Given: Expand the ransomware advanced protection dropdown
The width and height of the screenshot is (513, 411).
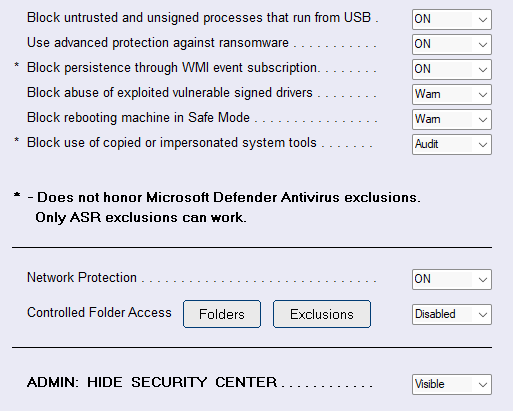Looking at the screenshot, I should [x=452, y=44].
